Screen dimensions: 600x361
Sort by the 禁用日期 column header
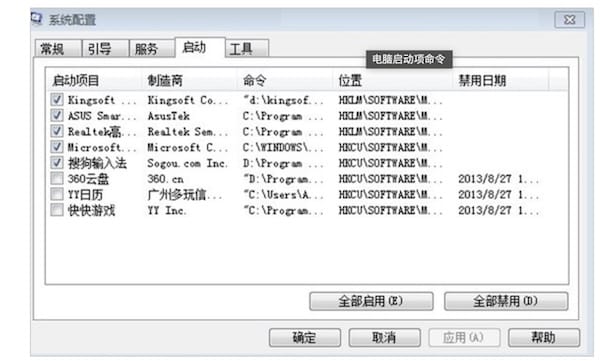[501, 80]
